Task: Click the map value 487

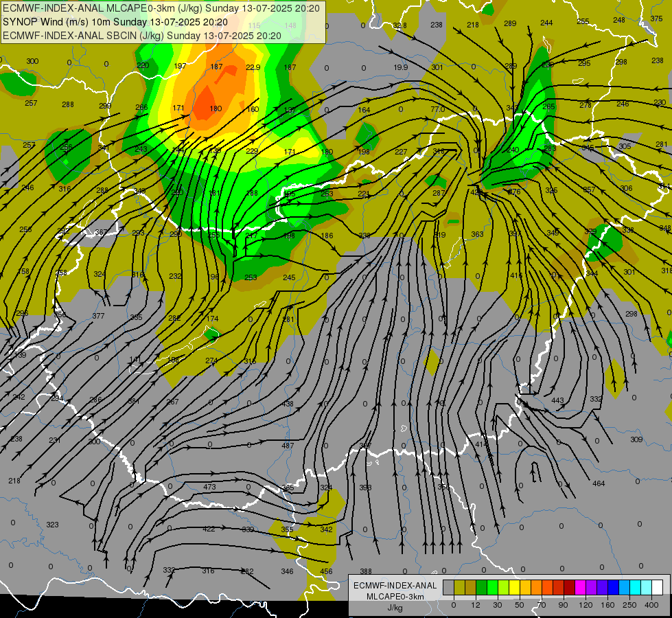Action: (x=288, y=446)
